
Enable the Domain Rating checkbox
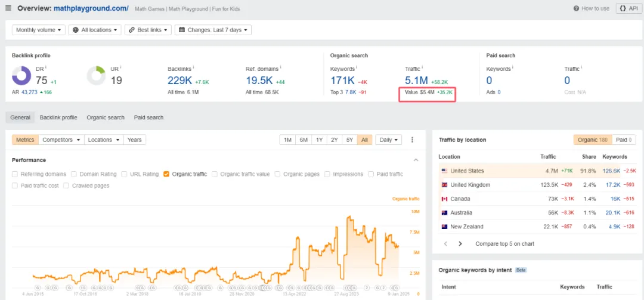pos(74,174)
